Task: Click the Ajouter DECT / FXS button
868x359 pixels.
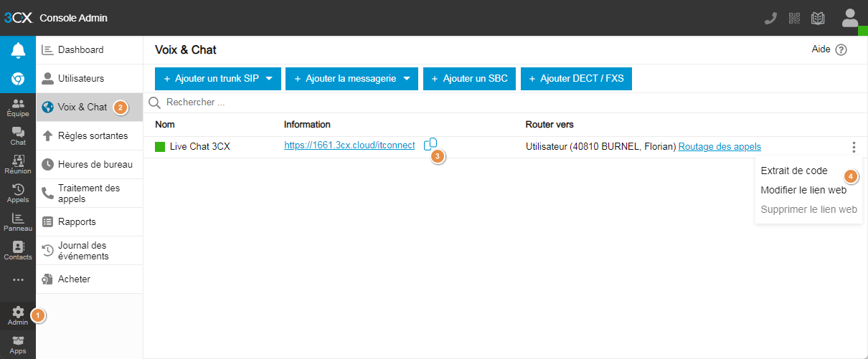Action: (x=576, y=79)
